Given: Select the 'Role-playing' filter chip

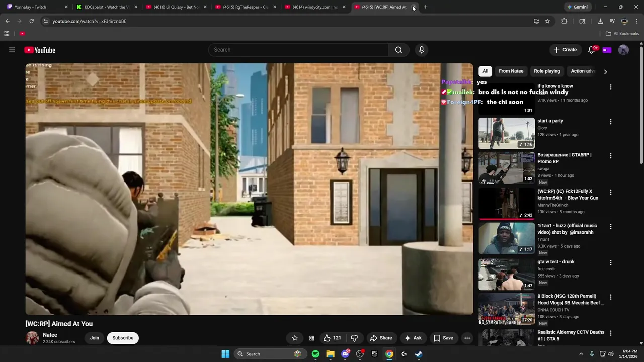Looking at the screenshot, I should click(x=547, y=71).
